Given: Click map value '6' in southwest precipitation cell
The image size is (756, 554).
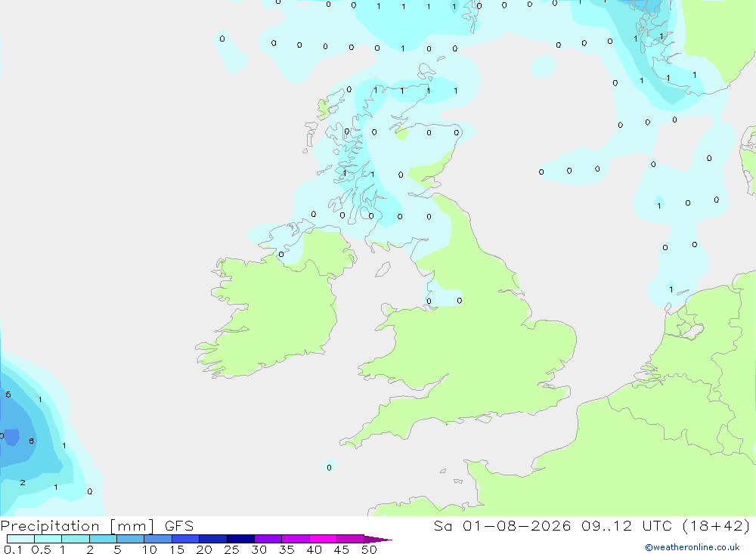Looking at the screenshot, I should [x=31, y=441].
